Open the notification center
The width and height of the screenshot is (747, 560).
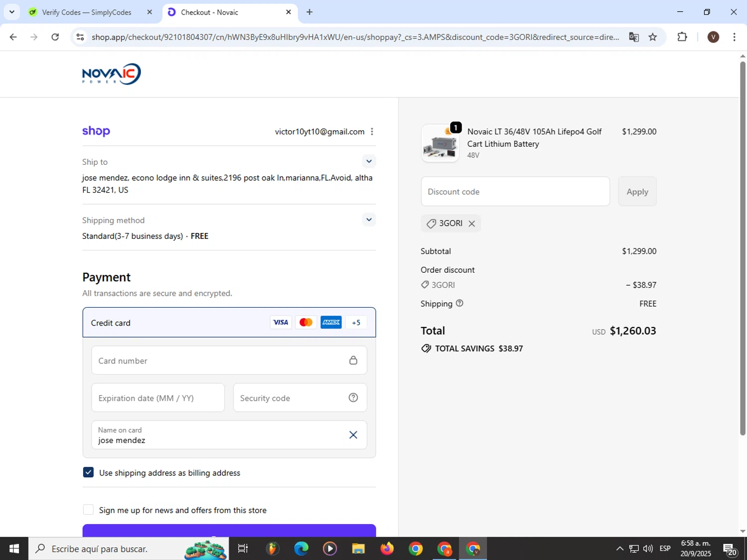(x=730, y=549)
